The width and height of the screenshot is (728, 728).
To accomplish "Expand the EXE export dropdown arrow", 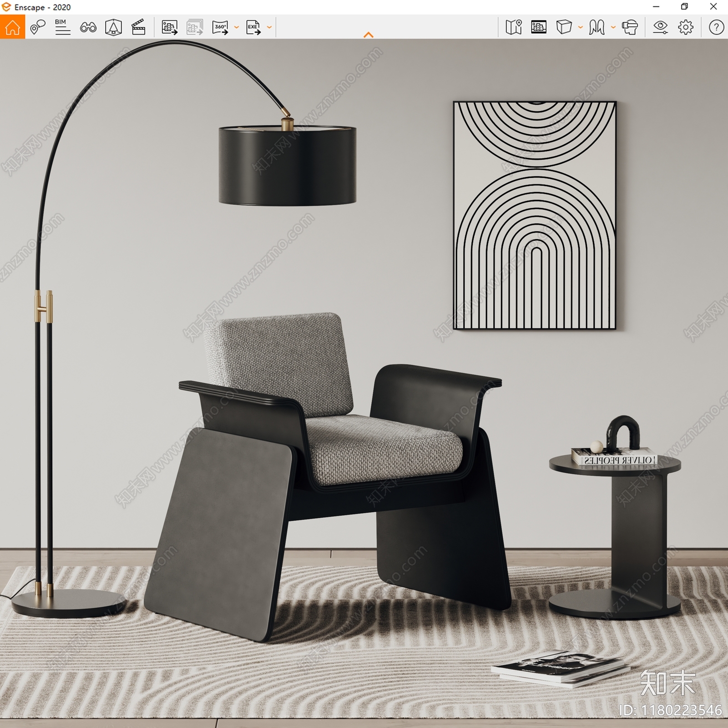I will click(269, 27).
